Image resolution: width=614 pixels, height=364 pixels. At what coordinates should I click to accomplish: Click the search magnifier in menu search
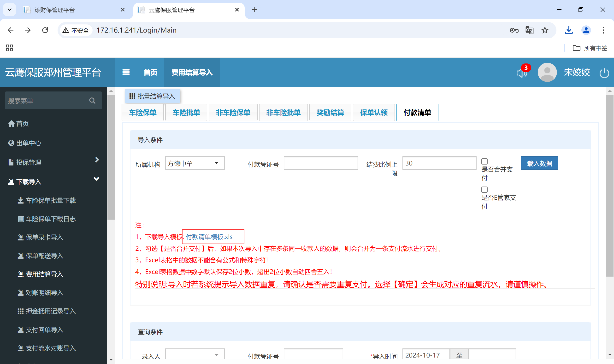click(x=92, y=101)
